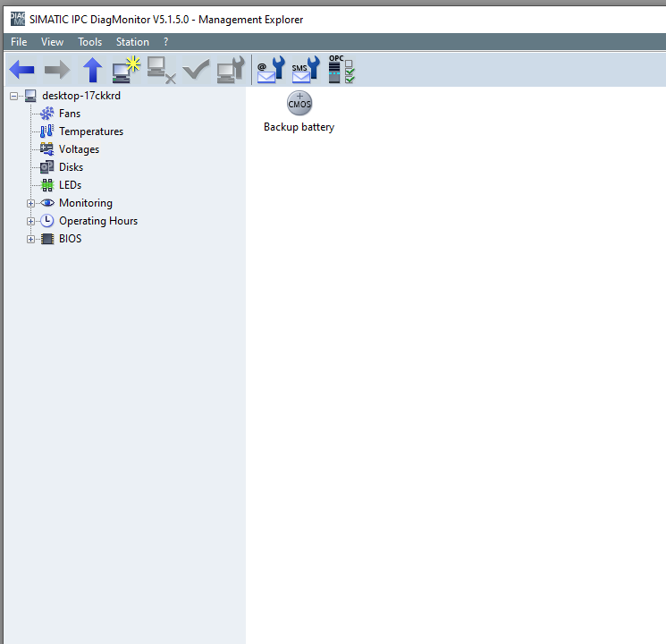Screen dimensions: 666x644
Task: Click the blue Back arrow
Action: click(21, 69)
